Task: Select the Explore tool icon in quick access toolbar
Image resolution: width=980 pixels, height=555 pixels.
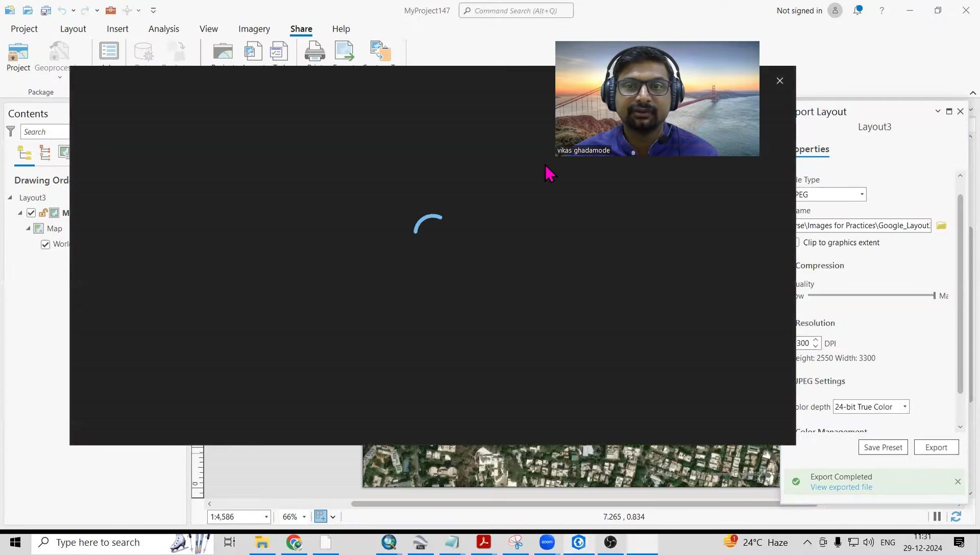Action: [128, 10]
